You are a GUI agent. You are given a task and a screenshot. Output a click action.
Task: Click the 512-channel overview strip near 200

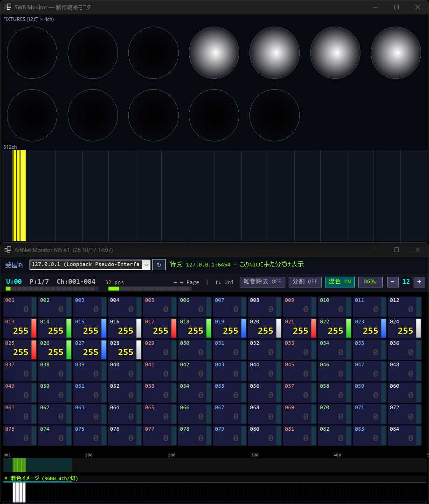pos(172,465)
